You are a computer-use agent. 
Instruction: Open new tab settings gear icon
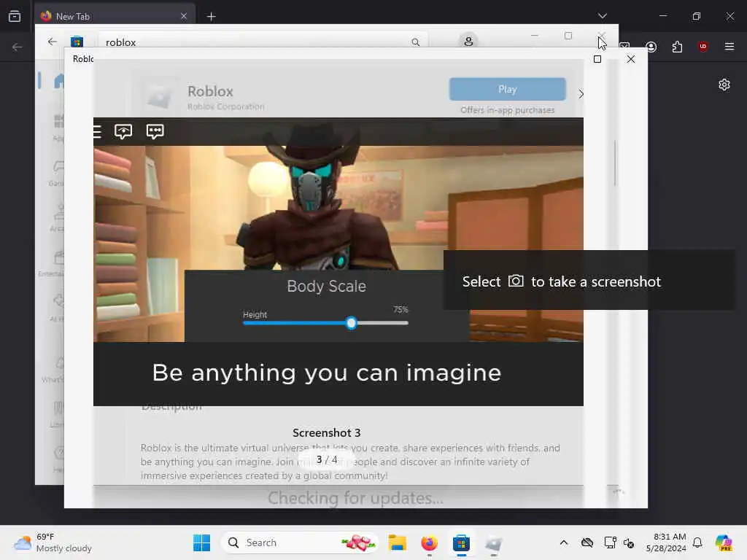724,85
